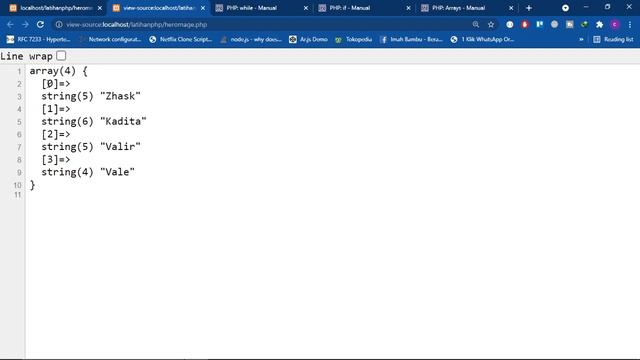Minimize the Chrome window
The width and height of the screenshot is (640, 360).
point(586,7)
